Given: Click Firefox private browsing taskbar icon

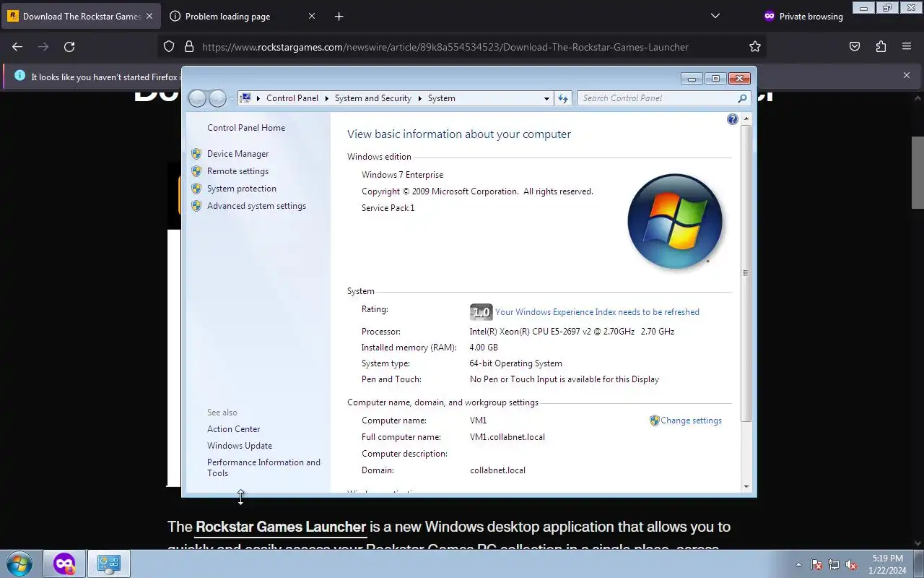Looking at the screenshot, I should pos(64,564).
